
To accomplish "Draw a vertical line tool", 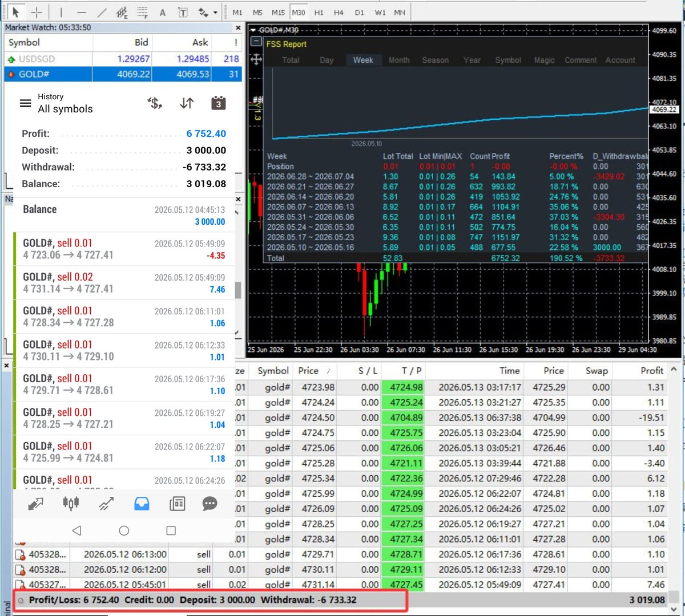I will click(61, 12).
